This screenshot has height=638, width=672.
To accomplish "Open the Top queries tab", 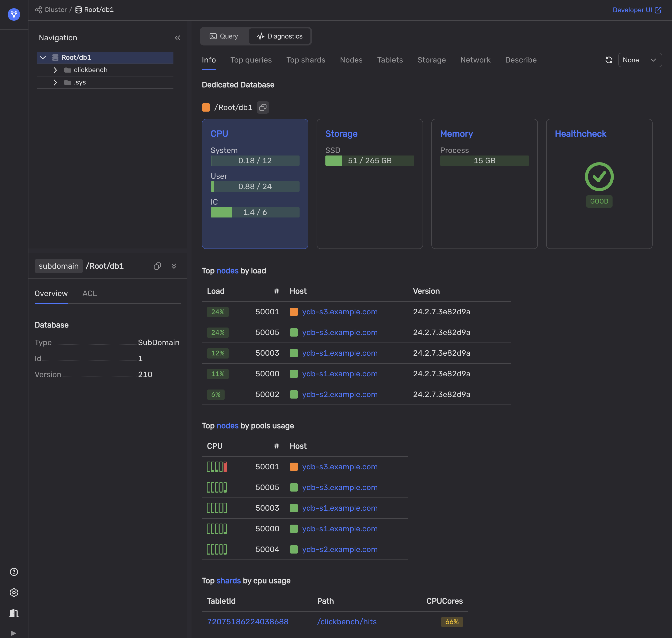I will coord(251,60).
